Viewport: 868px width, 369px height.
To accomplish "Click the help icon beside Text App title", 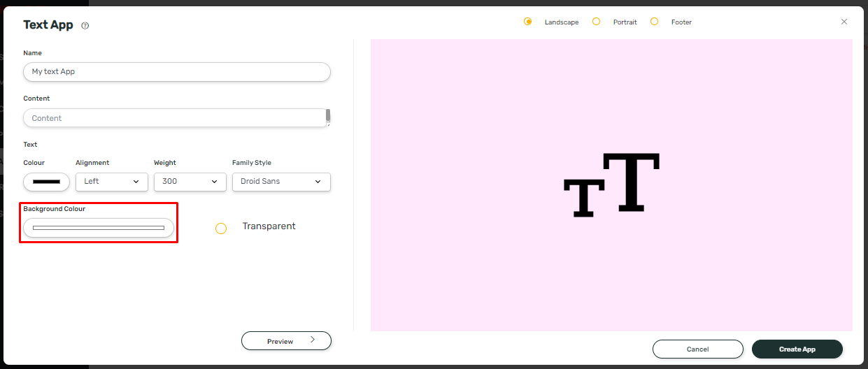I will pos(85,26).
